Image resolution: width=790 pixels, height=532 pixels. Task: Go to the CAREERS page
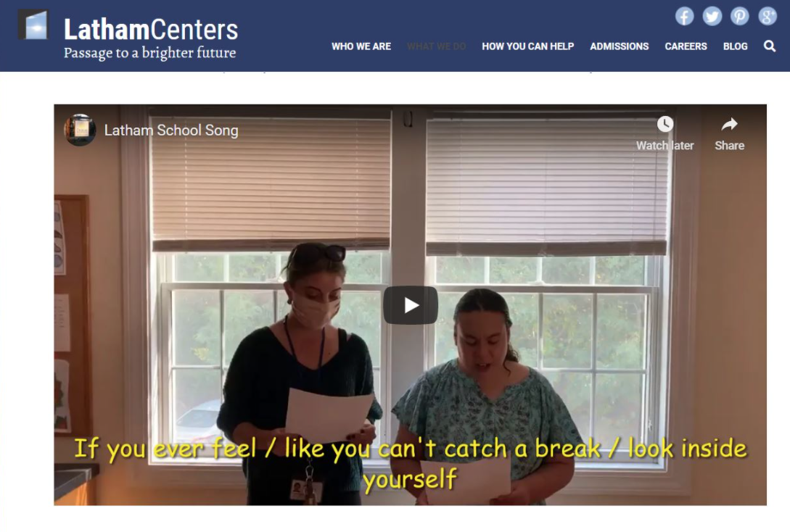(686, 46)
